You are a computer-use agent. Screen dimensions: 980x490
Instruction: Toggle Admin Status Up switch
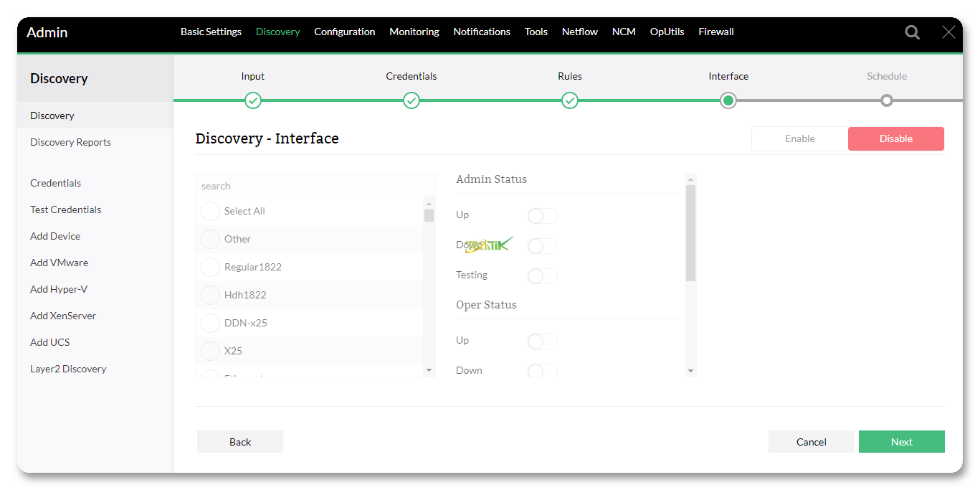(x=542, y=216)
